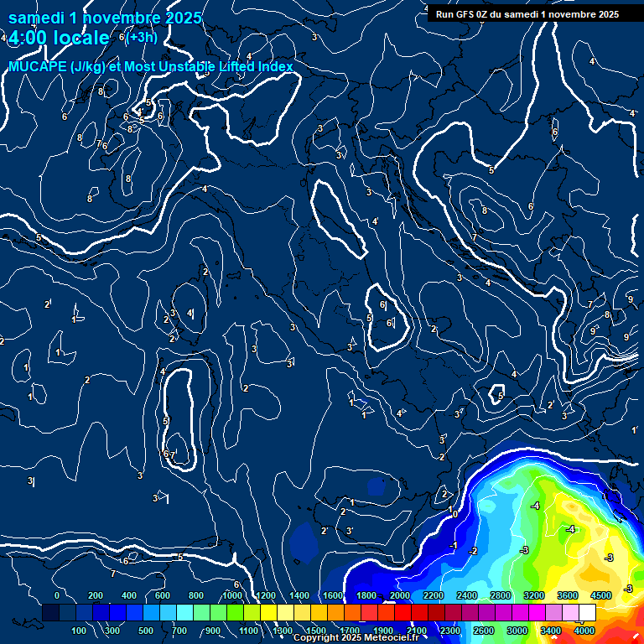644x644 pixels.
Task: Click the '600' legend scale label
Action: point(163,595)
